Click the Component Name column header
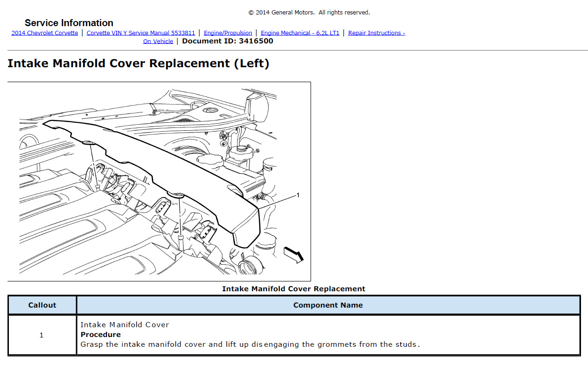 coord(328,305)
